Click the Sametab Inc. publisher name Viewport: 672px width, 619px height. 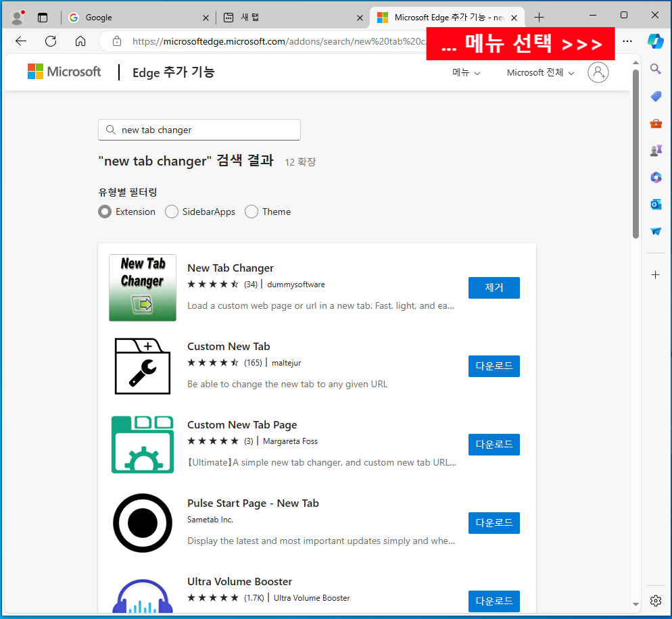pyautogui.click(x=210, y=520)
